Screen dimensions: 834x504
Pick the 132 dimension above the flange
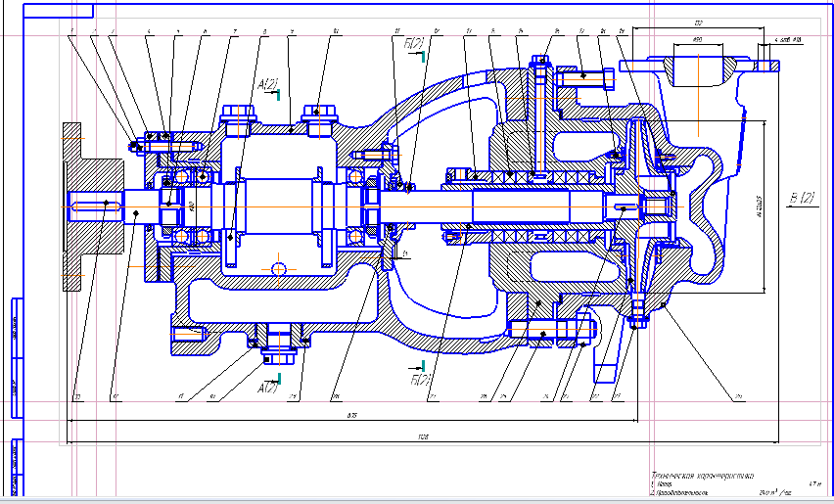699,20
